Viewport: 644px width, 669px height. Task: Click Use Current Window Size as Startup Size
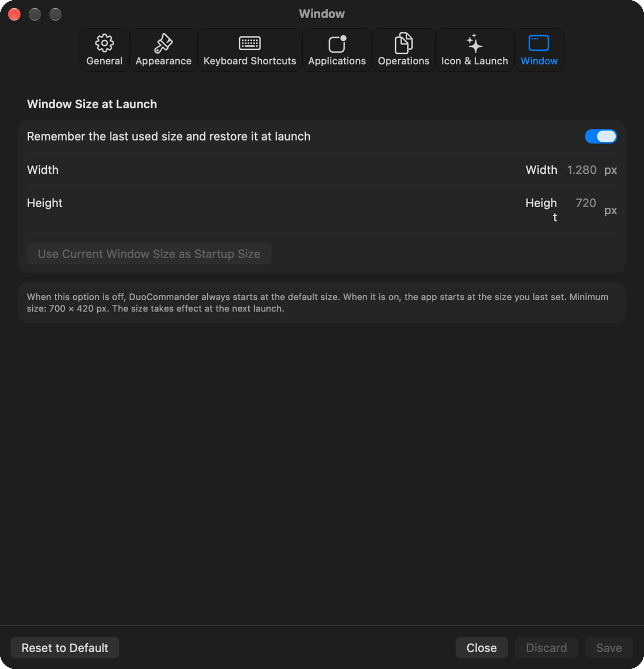(x=149, y=254)
